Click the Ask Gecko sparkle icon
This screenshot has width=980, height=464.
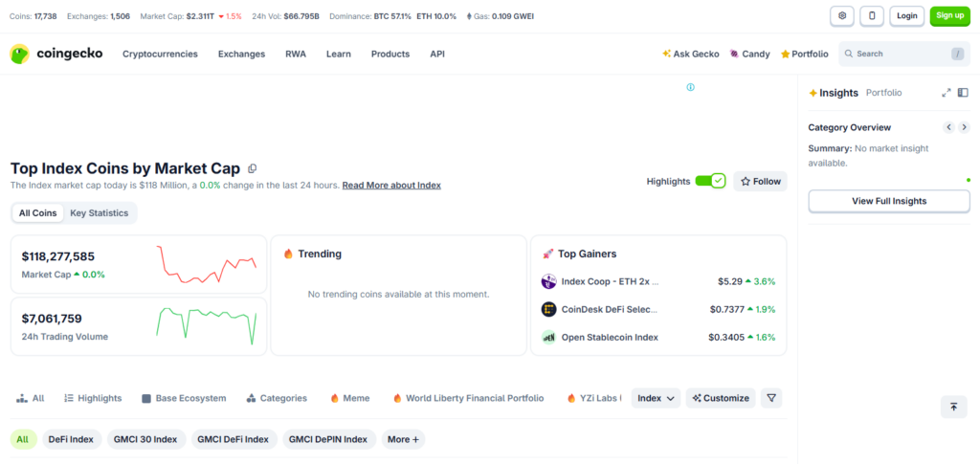coord(667,54)
